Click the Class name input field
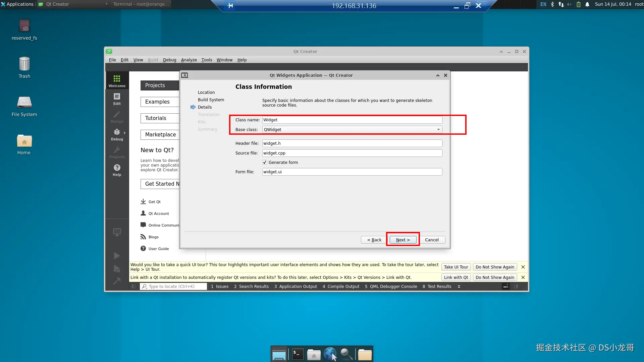The height and width of the screenshot is (362, 644). (352, 120)
